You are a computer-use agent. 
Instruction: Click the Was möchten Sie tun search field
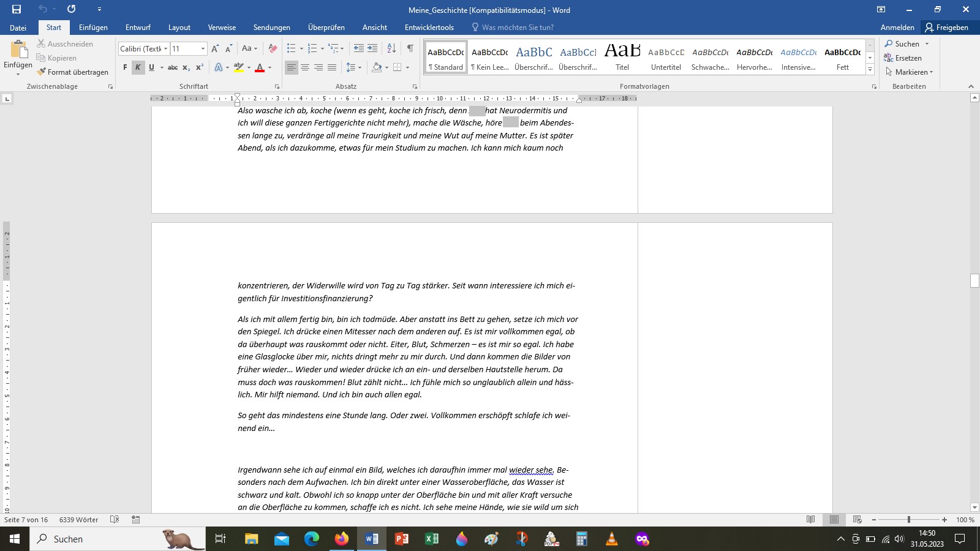click(x=513, y=28)
